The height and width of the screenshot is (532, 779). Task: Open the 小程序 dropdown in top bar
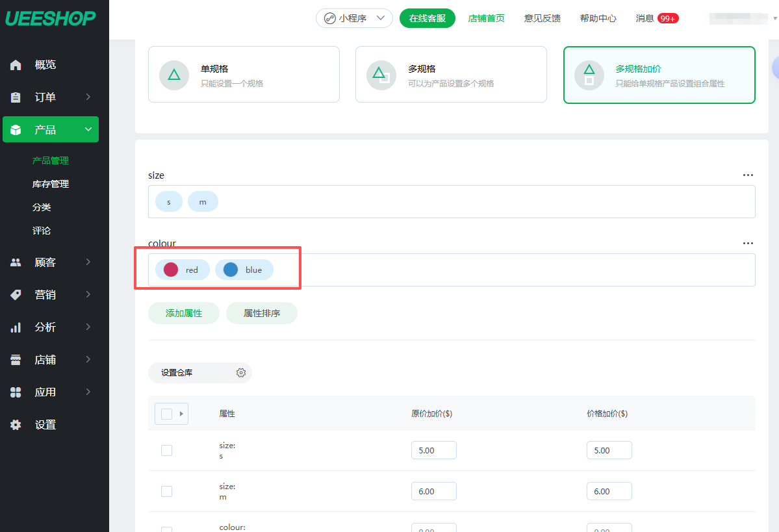(x=354, y=18)
